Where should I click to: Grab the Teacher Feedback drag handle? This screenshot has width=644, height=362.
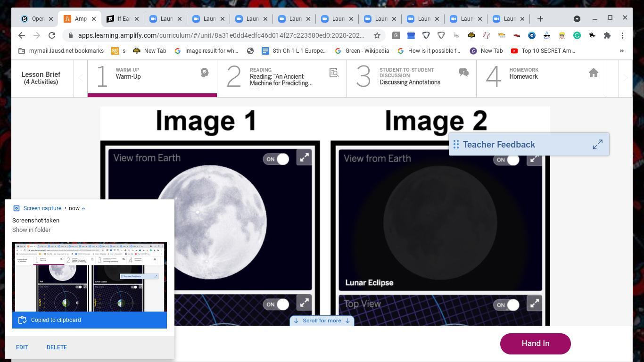coord(456,144)
